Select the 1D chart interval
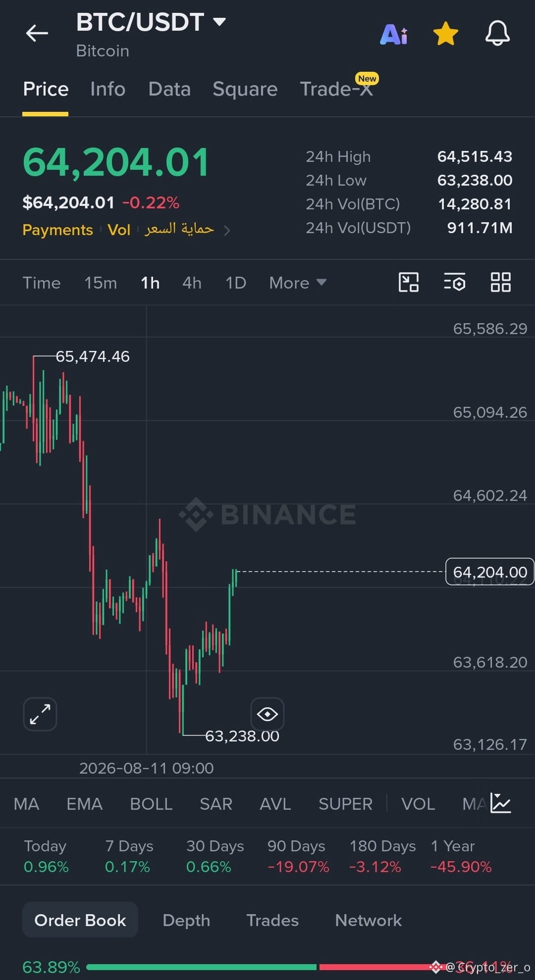 [236, 283]
